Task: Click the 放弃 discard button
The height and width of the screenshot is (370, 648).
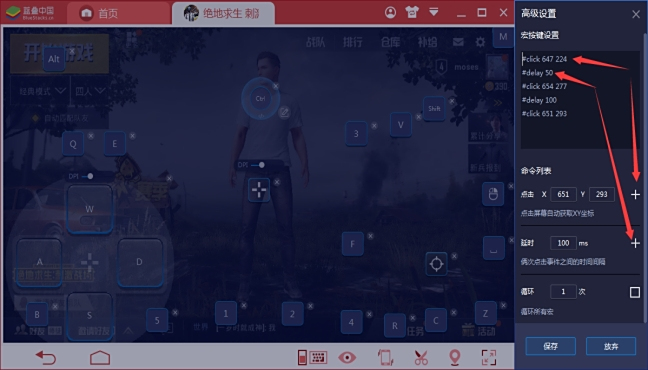Action: [x=611, y=346]
